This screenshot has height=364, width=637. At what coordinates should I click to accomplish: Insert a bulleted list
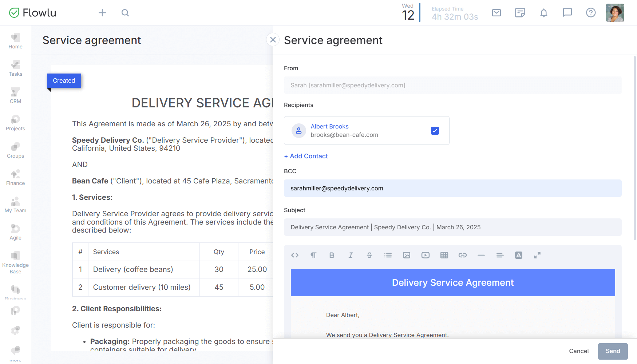388,255
